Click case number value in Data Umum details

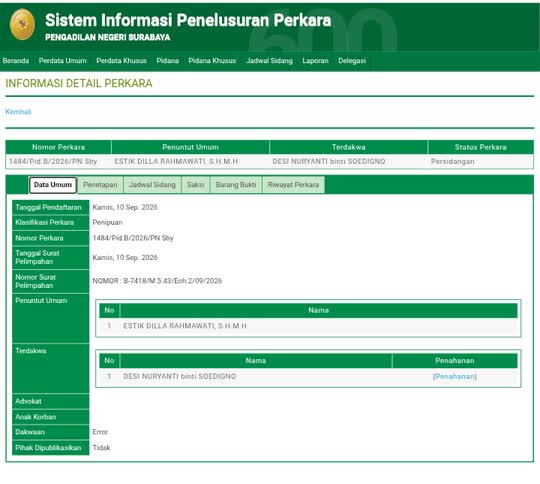click(133, 238)
